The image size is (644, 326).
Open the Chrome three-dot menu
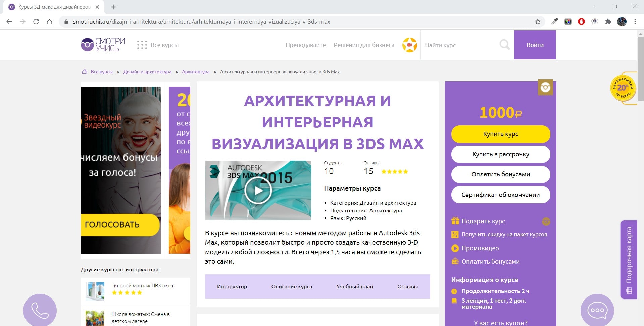[x=635, y=22]
